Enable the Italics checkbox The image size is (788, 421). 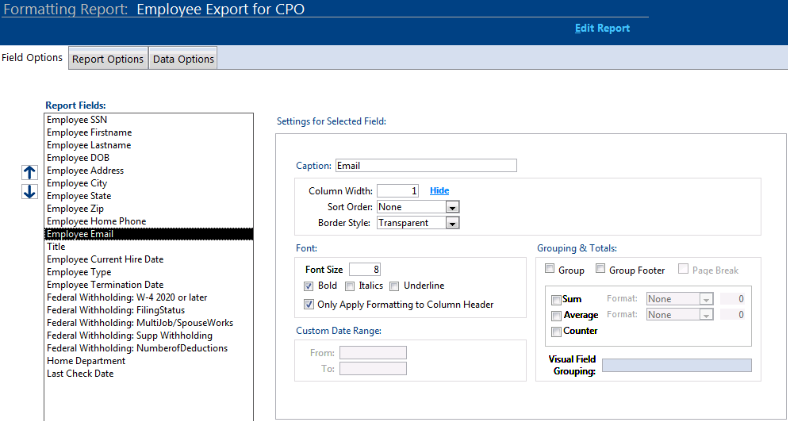click(350, 286)
